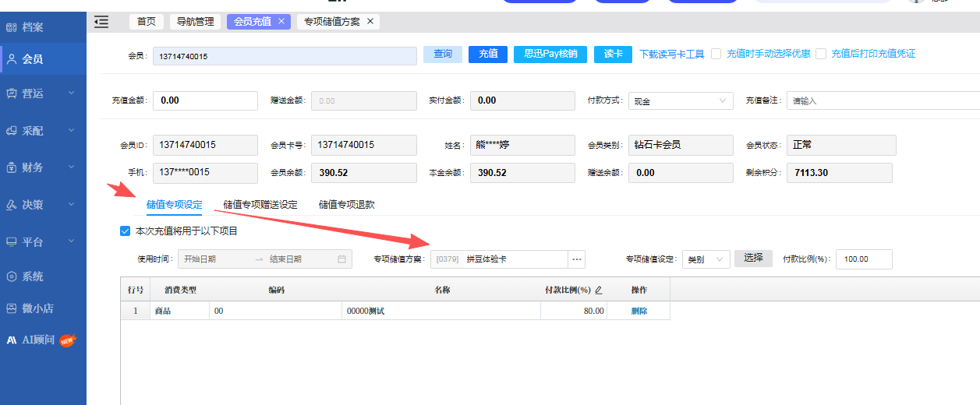Click the edit pencil icon in 付款比例 header
This screenshot has height=405, width=980.
tap(599, 291)
